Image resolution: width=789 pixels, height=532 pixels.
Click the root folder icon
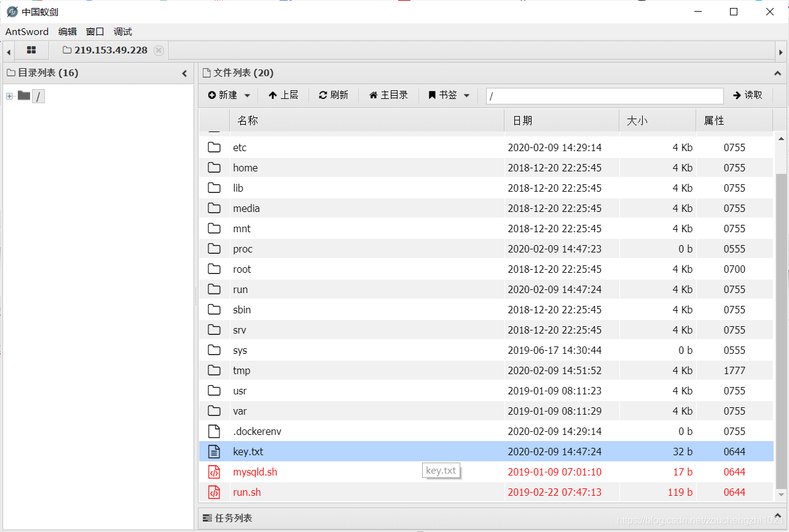click(x=214, y=269)
